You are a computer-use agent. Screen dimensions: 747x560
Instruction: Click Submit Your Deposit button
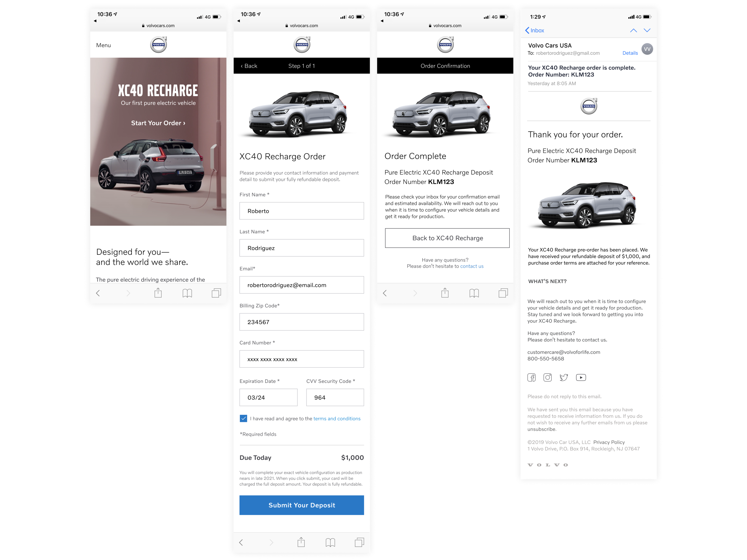(302, 505)
